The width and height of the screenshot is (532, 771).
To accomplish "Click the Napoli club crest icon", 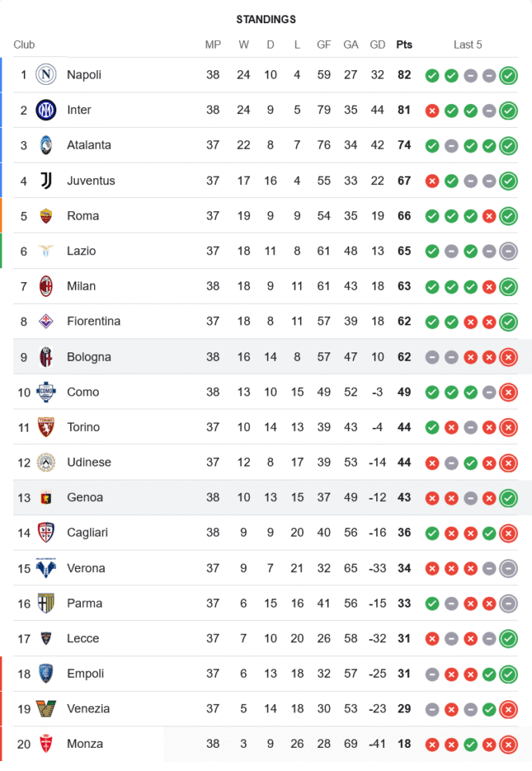I will tap(46, 75).
